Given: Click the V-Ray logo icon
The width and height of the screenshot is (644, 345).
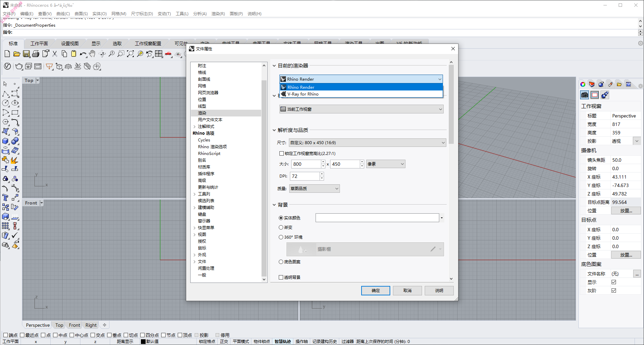Looking at the screenshot, I should point(7,67).
